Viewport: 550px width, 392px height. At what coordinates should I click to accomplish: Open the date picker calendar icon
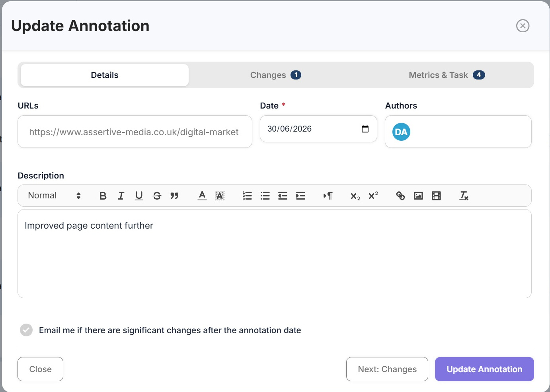point(365,129)
